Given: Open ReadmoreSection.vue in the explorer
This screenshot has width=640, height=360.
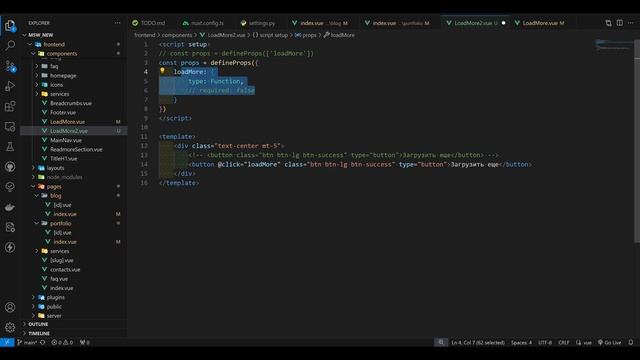Looking at the screenshot, I should pyautogui.click(x=76, y=149).
